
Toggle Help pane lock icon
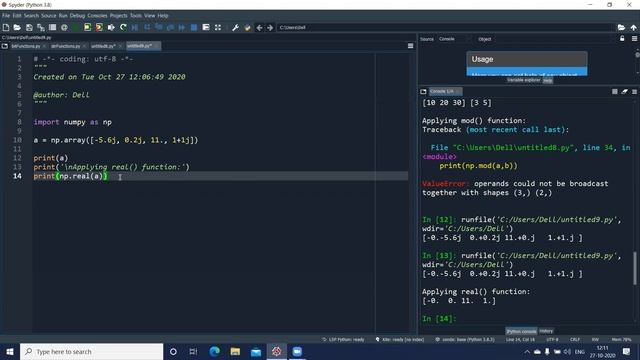[x=622, y=38]
